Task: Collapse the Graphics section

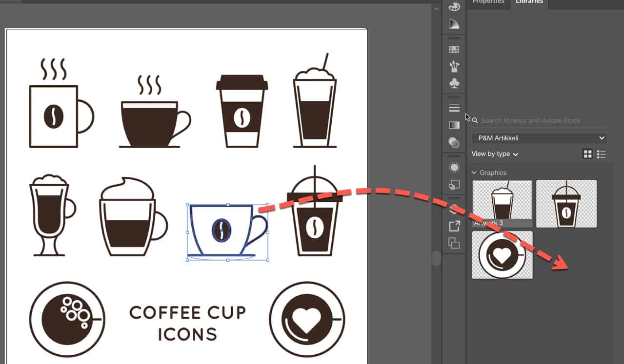Action: [474, 172]
